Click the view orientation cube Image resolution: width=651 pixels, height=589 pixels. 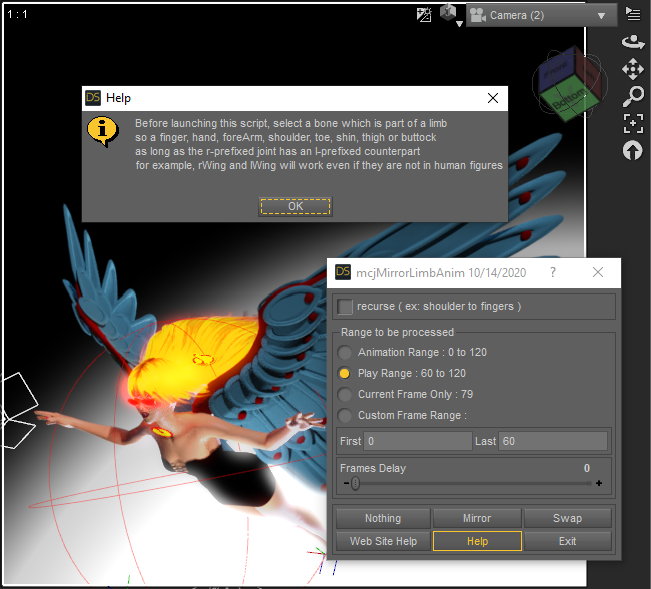coord(570,84)
